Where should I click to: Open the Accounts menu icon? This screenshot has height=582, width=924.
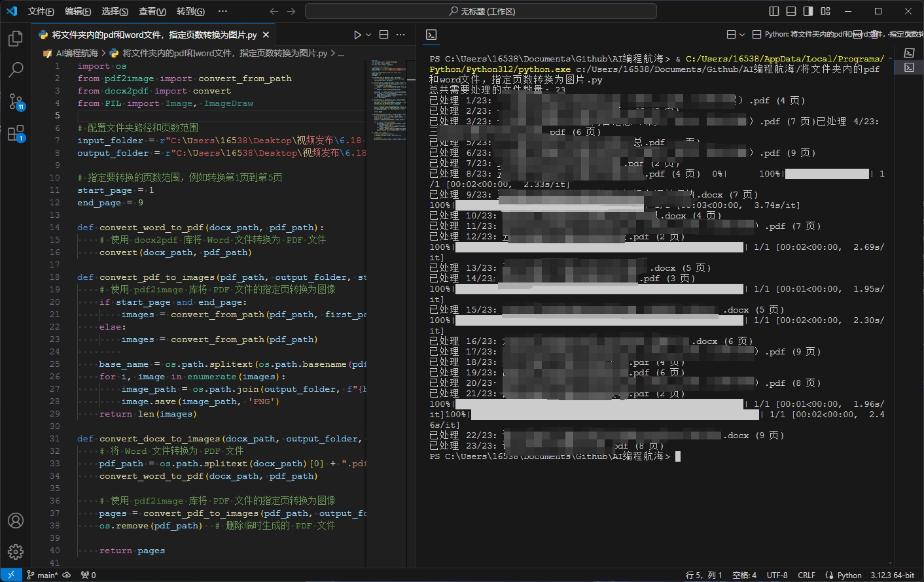click(x=16, y=521)
